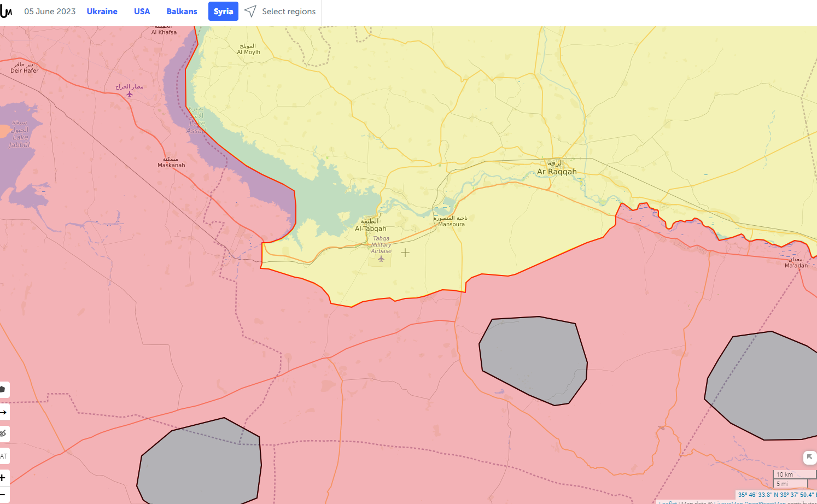Open the Balkans region tab
The width and height of the screenshot is (817, 504).
pos(182,11)
